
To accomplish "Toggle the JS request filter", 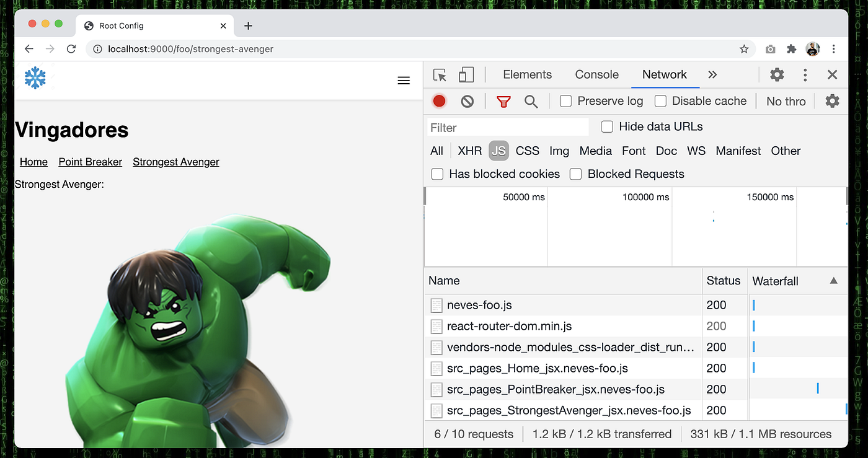I will coord(498,151).
